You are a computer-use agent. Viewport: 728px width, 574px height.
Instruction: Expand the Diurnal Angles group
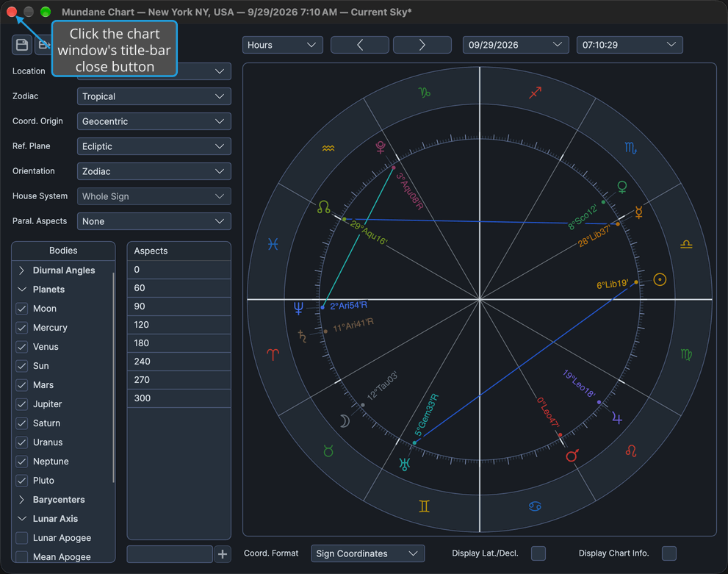click(x=21, y=270)
